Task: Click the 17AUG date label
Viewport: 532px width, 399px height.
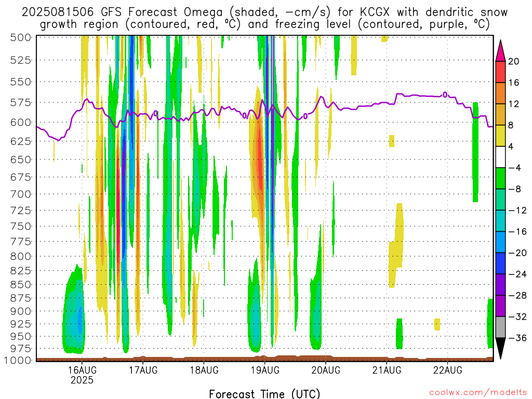Action: tap(143, 370)
